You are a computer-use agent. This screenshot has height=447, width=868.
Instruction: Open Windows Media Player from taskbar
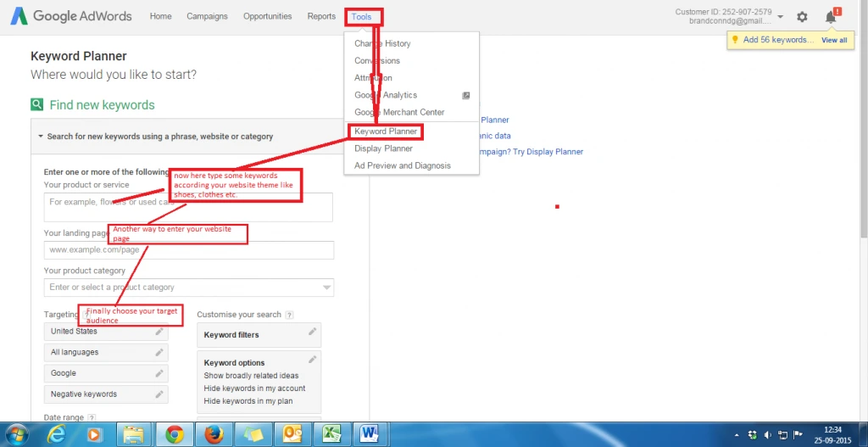[95, 434]
